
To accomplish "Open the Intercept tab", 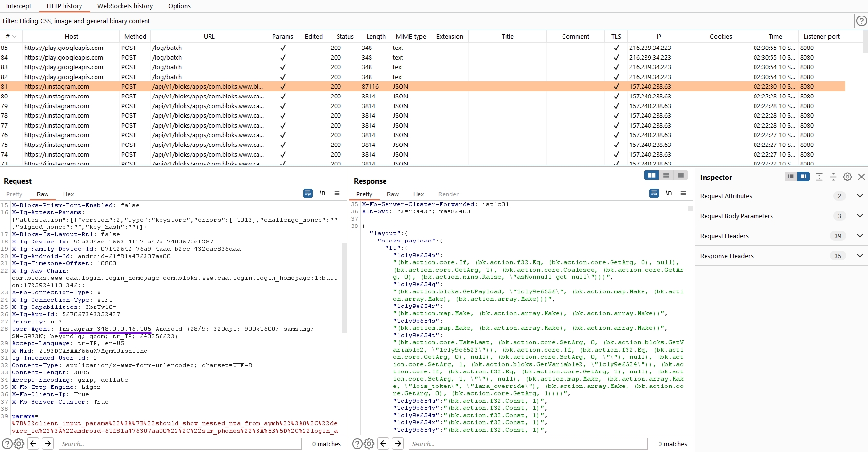I will (x=18, y=6).
